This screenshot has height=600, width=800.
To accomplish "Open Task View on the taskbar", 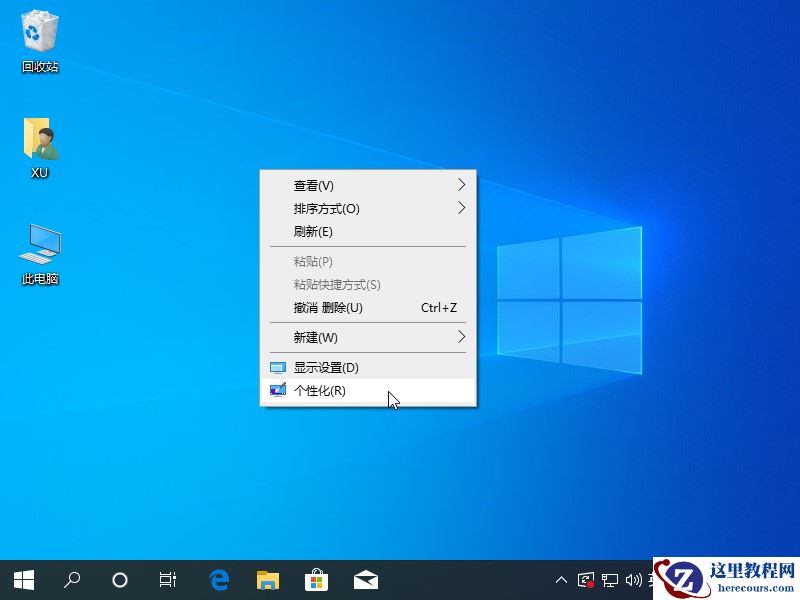I will pyautogui.click(x=167, y=580).
